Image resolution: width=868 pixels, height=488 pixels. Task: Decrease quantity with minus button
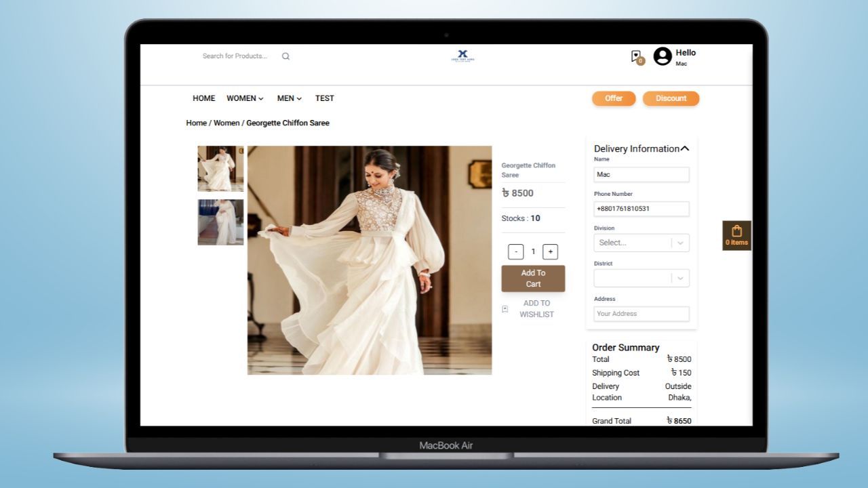point(515,251)
